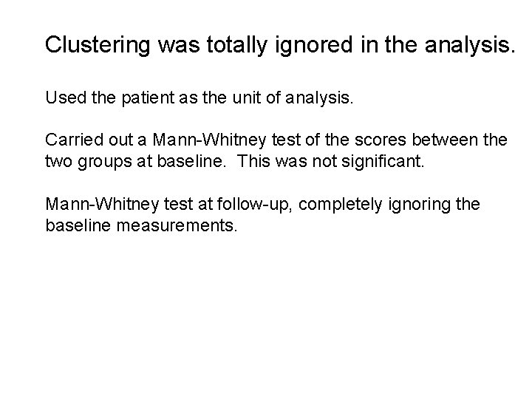The width and height of the screenshot is (532, 399).
Task: Select the word 'significant.' in second paragraph
Action: click(x=383, y=161)
